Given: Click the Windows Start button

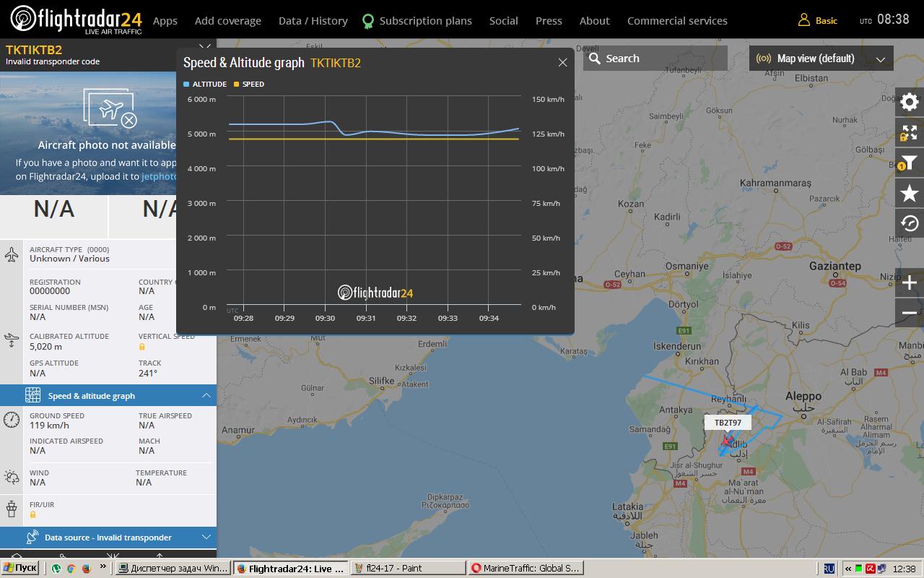Looking at the screenshot, I should click(19, 568).
